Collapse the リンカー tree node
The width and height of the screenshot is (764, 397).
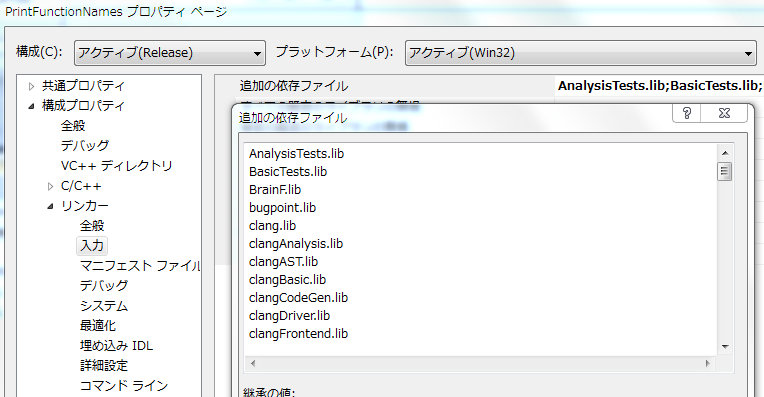tap(51, 207)
